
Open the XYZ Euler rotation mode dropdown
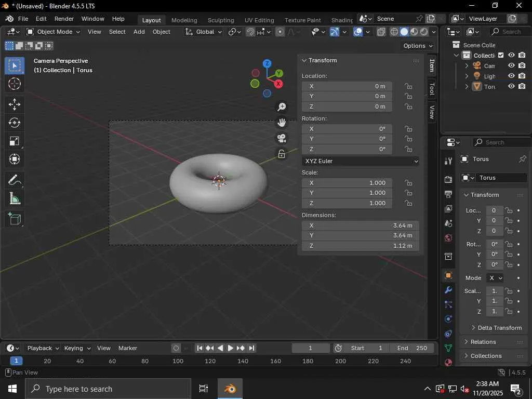(x=361, y=161)
